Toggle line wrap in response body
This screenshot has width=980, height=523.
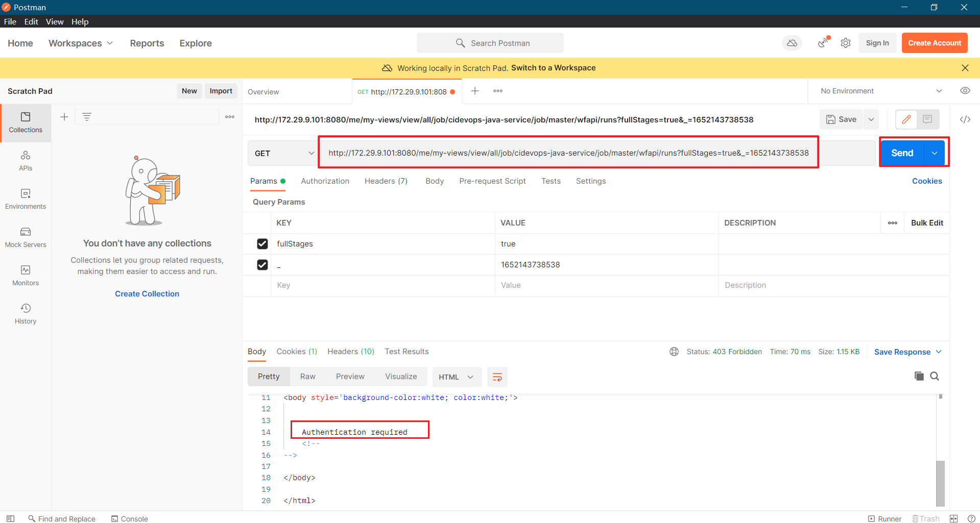click(x=497, y=377)
